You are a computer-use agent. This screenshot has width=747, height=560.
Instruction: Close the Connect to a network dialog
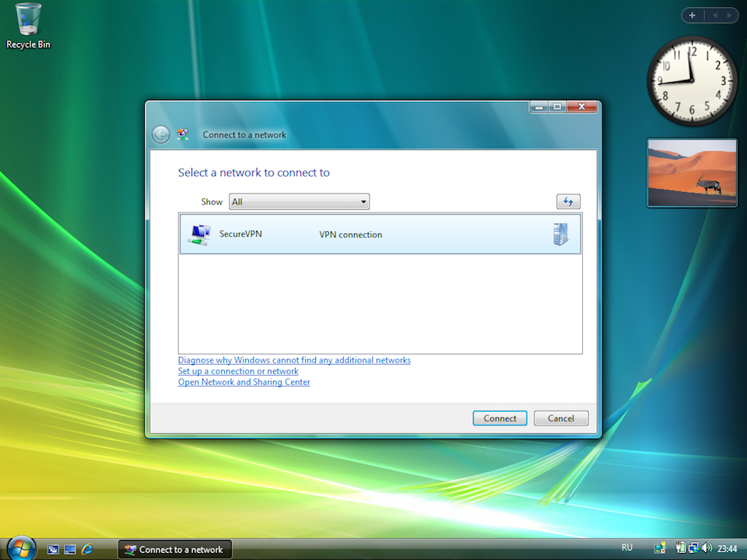coord(581,107)
